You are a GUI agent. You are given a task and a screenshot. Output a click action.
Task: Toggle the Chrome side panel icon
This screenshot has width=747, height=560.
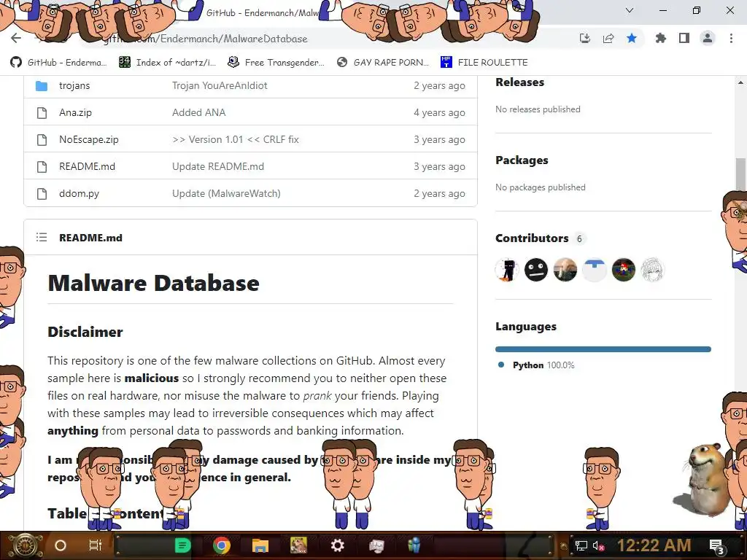click(684, 38)
